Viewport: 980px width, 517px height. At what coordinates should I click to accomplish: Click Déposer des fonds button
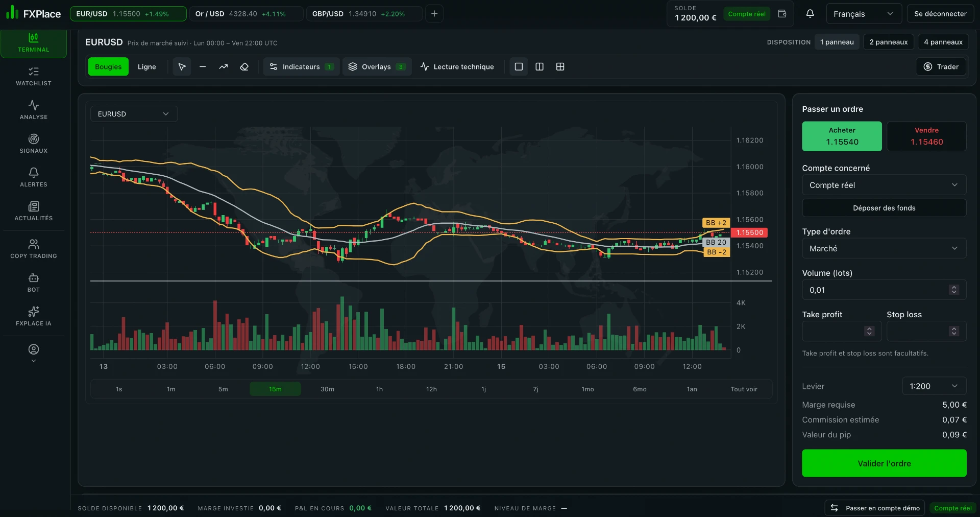[884, 208]
